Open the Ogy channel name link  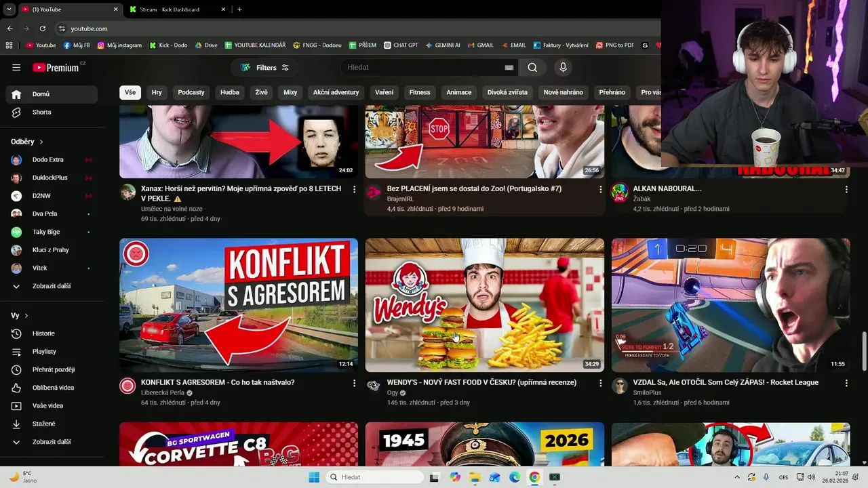[393, 392]
